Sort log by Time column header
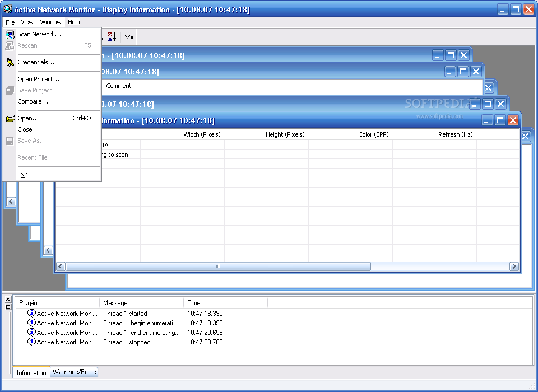The image size is (538, 392). point(225,303)
